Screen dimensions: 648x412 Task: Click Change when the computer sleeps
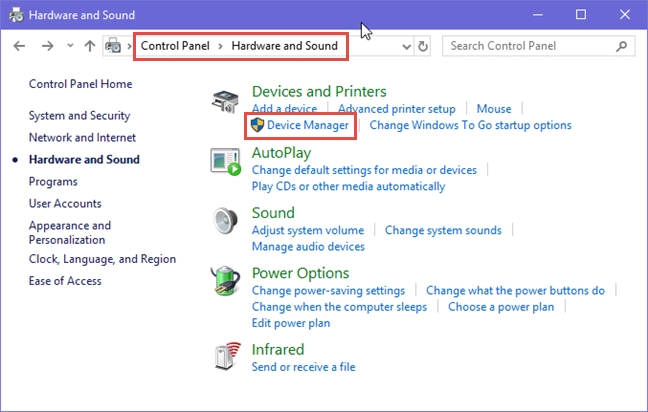[339, 307]
